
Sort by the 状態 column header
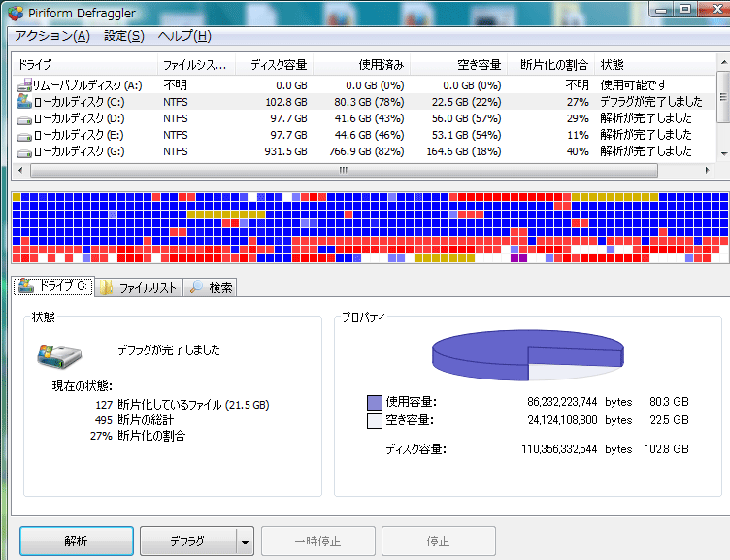click(654, 65)
